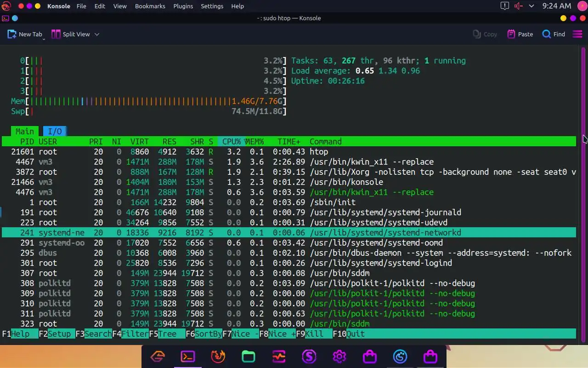Sort by USER column header

pos(48,142)
